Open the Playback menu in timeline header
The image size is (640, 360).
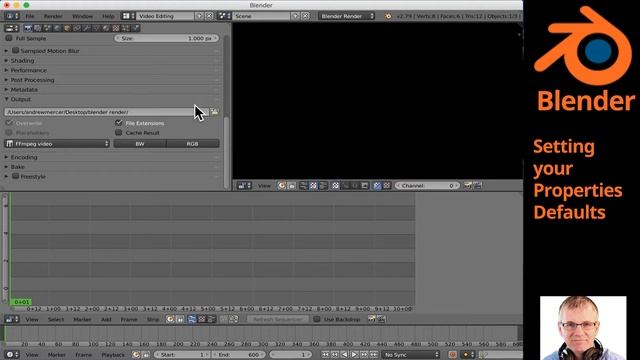(x=113, y=355)
